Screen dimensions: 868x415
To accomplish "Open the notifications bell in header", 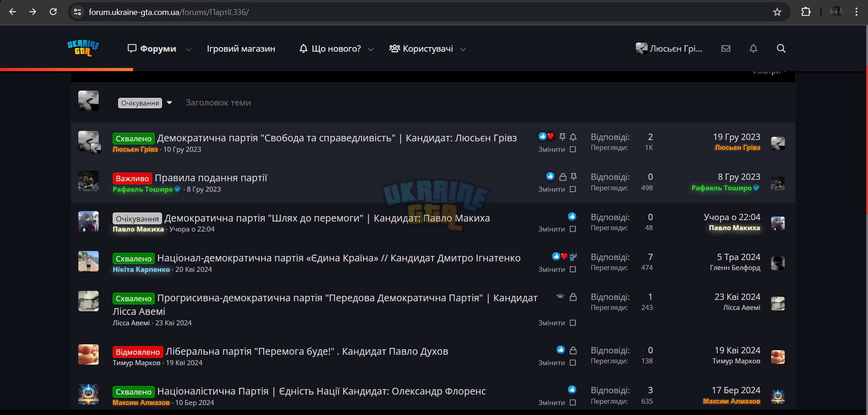I will [754, 48].
